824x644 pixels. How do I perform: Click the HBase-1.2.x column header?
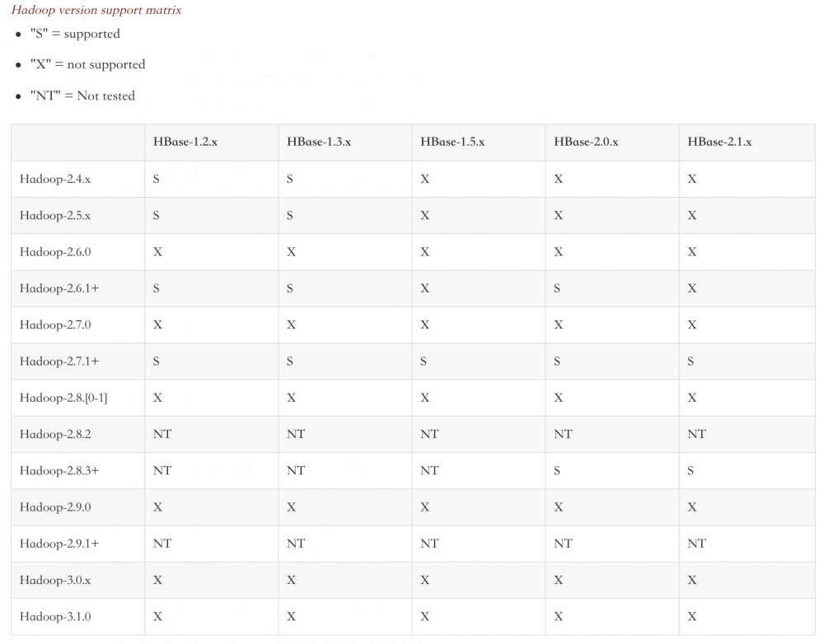[x=185, y=142]
